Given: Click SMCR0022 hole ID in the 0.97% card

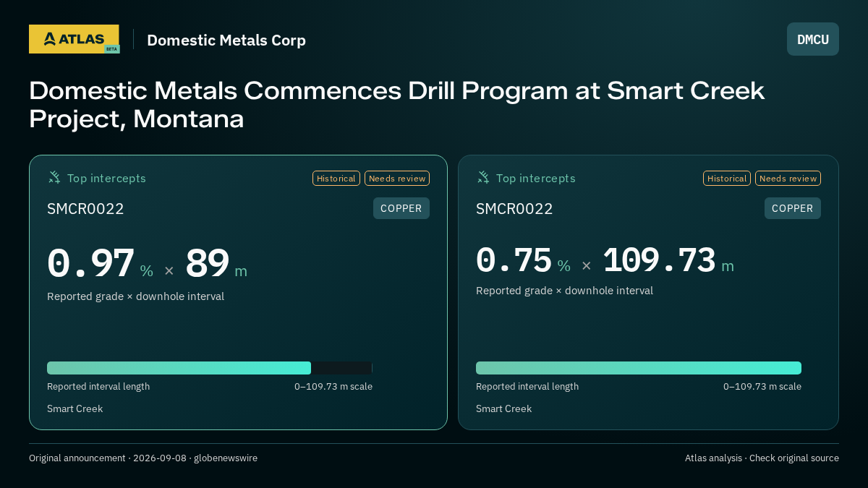Looking at the screenshot, I should [85, 209].
